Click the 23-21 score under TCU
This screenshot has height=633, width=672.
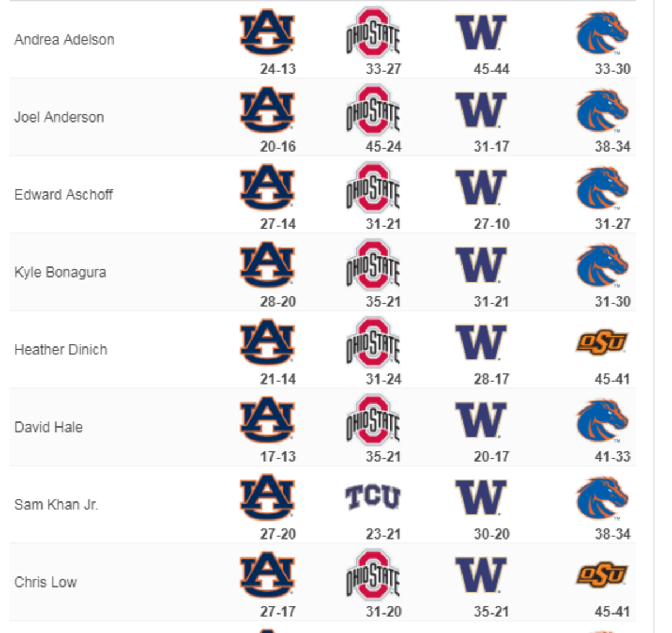click(383, 534)
